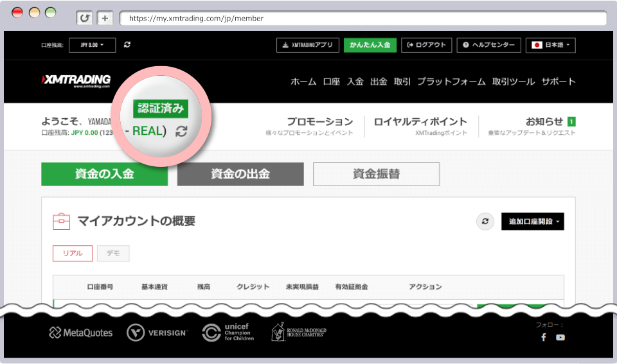Open the お知らせ notifications link
617x364 pixels.
tap(544, 121)
